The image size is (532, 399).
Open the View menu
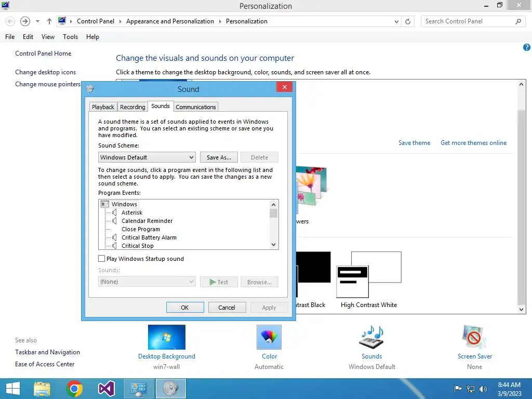click(x=48, y=37)
